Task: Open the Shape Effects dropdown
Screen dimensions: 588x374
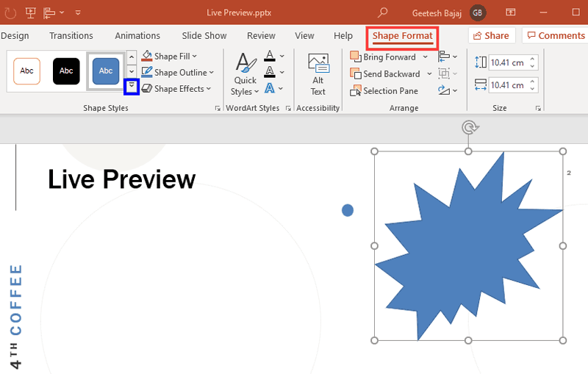Action: click(x=176, y=89)
